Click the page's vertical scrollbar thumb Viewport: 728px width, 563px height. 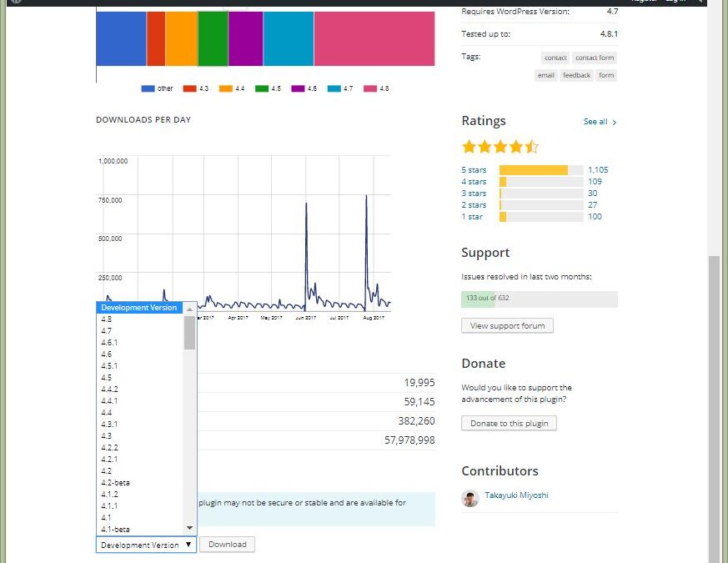pyautogui.click(x=714, y=409)
